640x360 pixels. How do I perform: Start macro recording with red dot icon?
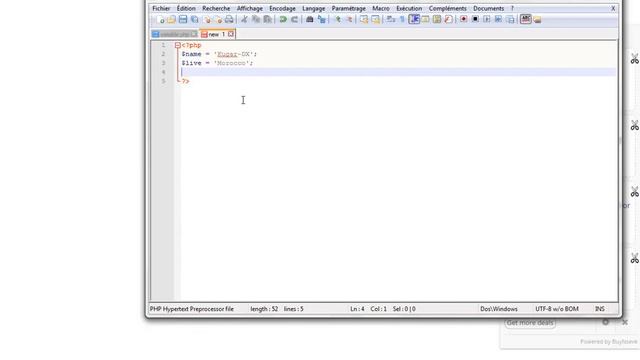point(464,19)
